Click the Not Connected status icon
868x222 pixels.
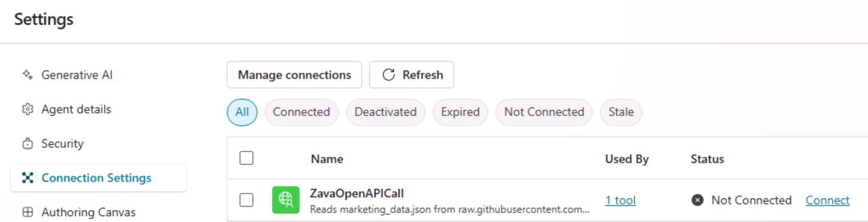click(697, 200)
